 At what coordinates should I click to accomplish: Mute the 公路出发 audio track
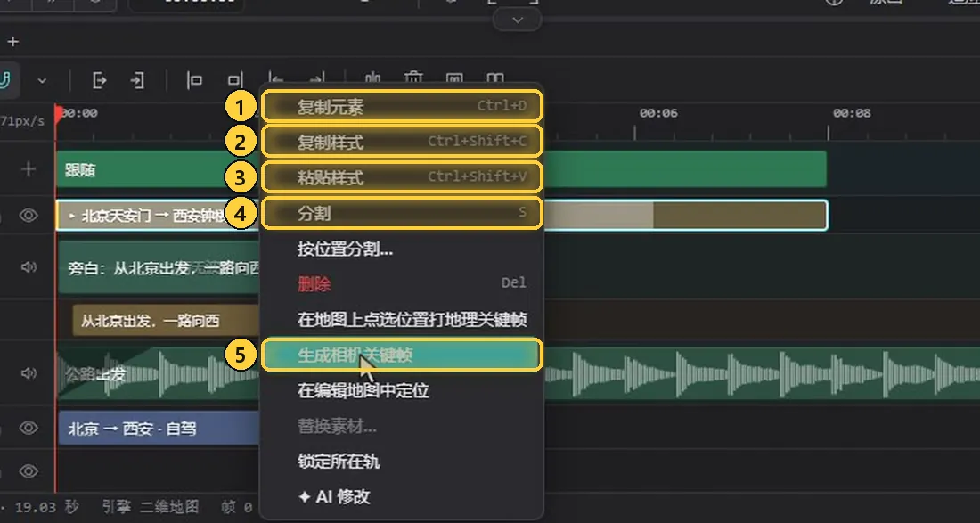(x=29, y=373)
